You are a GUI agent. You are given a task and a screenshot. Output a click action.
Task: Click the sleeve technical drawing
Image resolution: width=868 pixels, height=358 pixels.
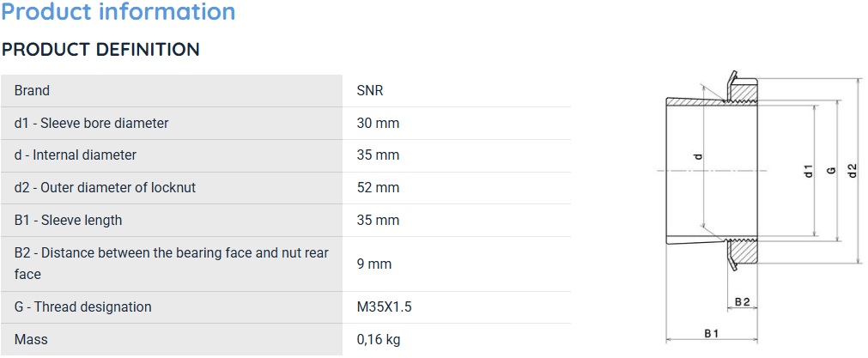tap(758, 207)
